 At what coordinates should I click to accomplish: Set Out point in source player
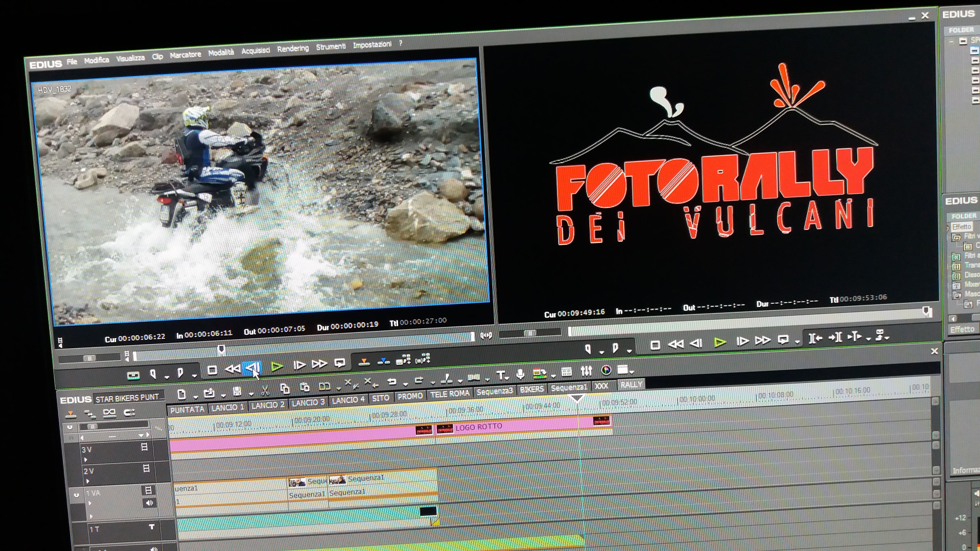pyautogui.click(x=180, y=373)
